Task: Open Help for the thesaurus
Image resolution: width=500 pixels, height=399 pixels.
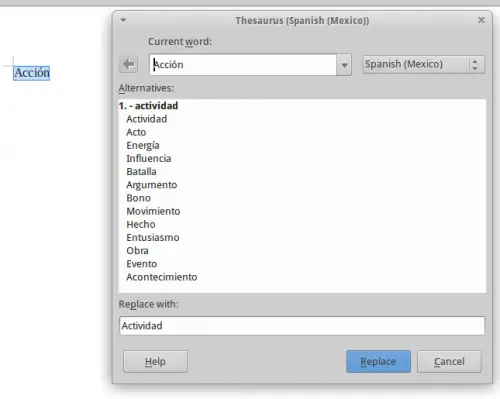Action: [x=155, y=361]
